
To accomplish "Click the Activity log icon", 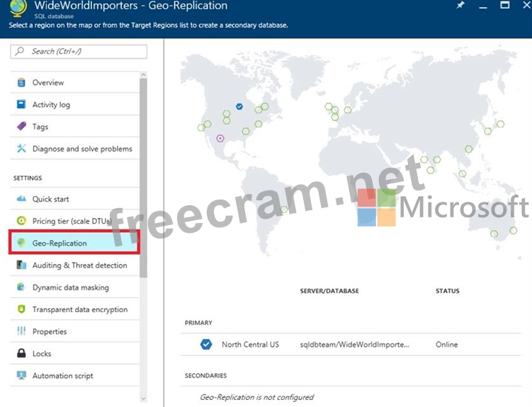I will click(x=21, y=104).
